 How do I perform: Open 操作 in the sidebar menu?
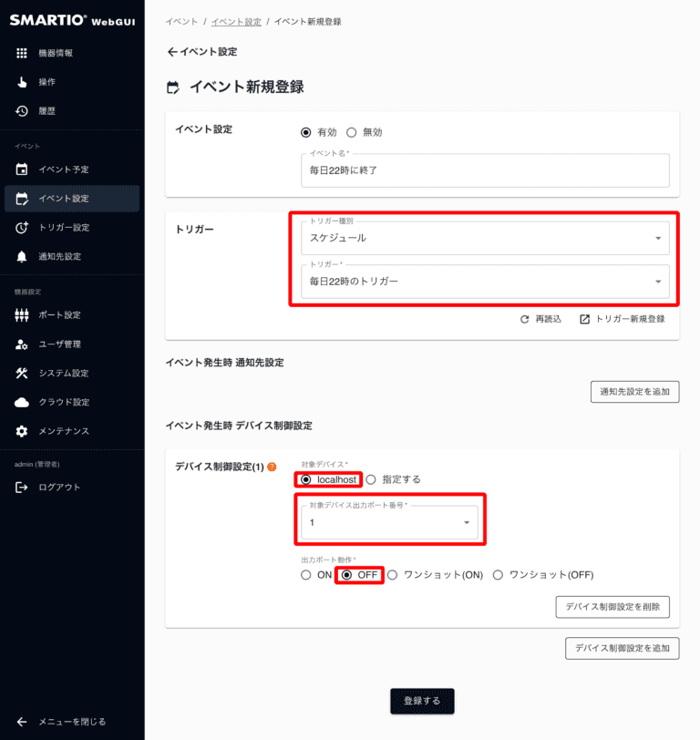tap(72, 82)
